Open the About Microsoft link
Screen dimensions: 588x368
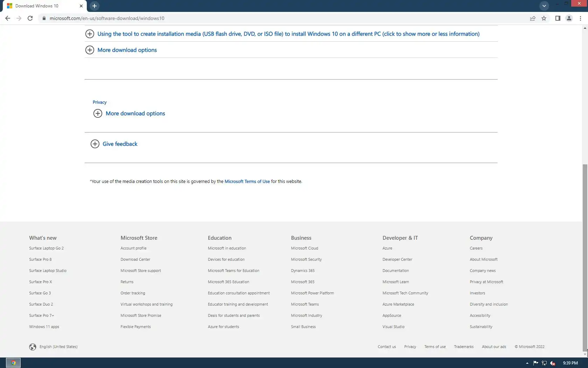point(484,260)
